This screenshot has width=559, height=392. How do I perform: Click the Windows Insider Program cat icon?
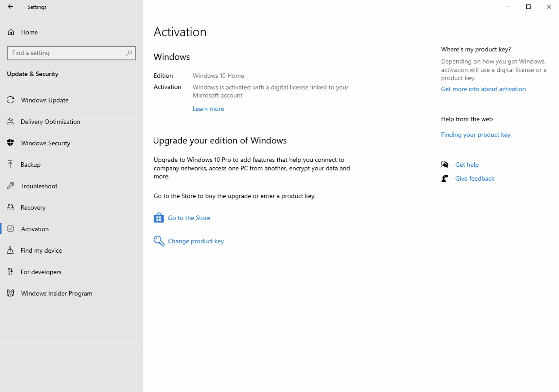[x=11, y=293]
